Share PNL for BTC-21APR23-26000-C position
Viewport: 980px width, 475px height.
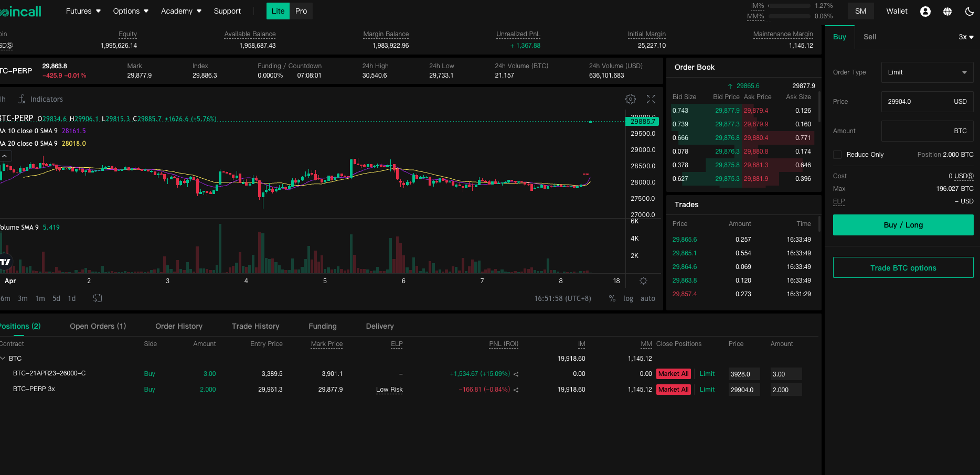point(516,374)
